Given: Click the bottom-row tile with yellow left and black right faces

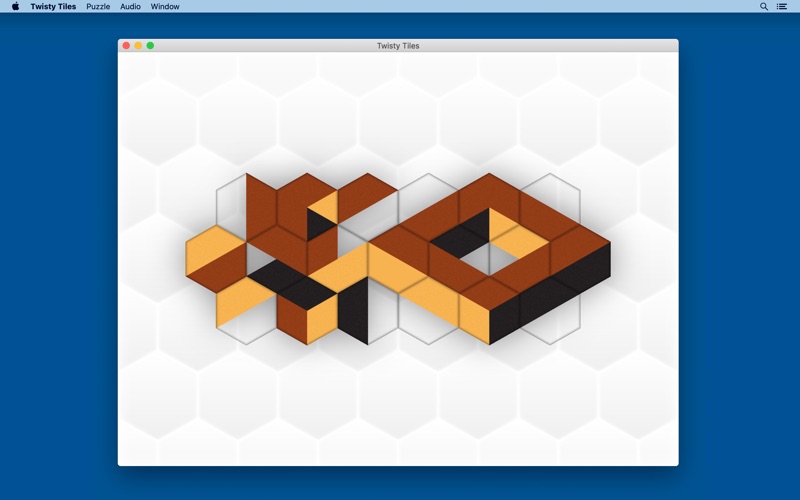Looking at the screenshot, I should point(489,310).
